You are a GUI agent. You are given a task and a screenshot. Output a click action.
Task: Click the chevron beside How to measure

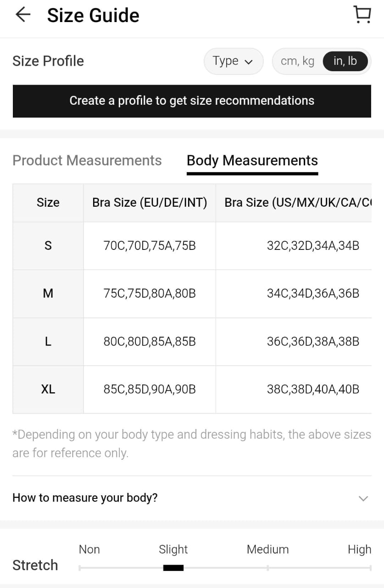click(x=363, y=498)
